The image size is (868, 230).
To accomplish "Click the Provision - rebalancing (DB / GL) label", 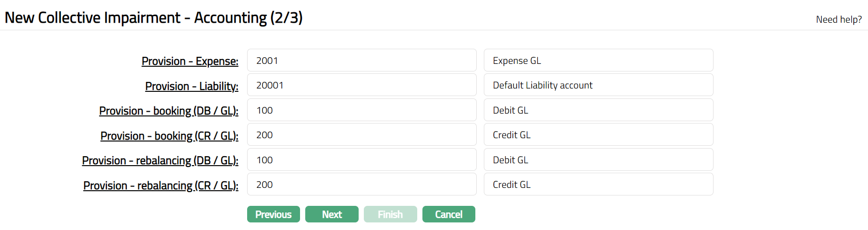I will tap(160, 160).
